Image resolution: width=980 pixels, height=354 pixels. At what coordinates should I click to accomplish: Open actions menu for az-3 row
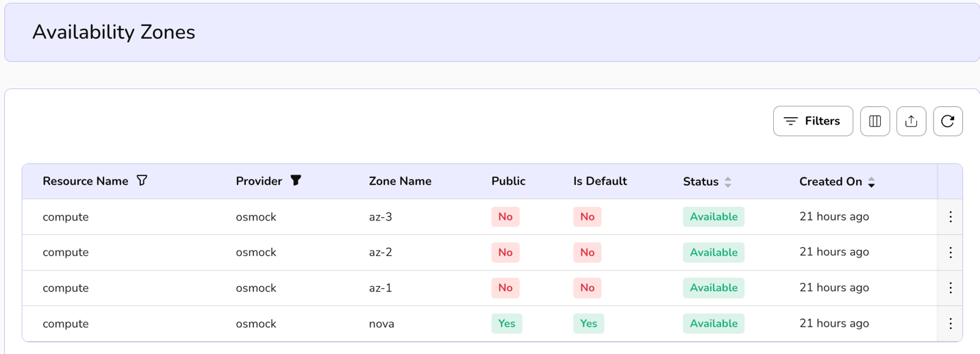click(950, 217)
